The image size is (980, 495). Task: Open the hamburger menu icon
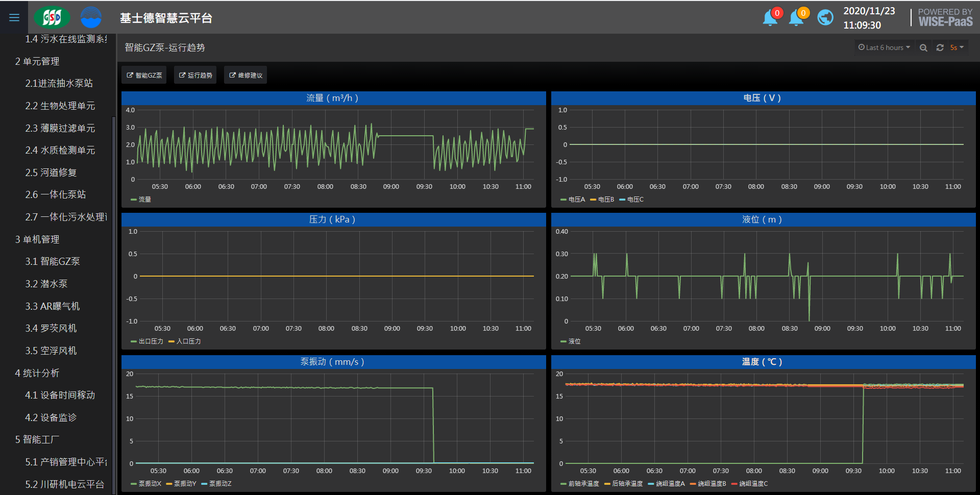pyautogui.click(x=14, y=18)
